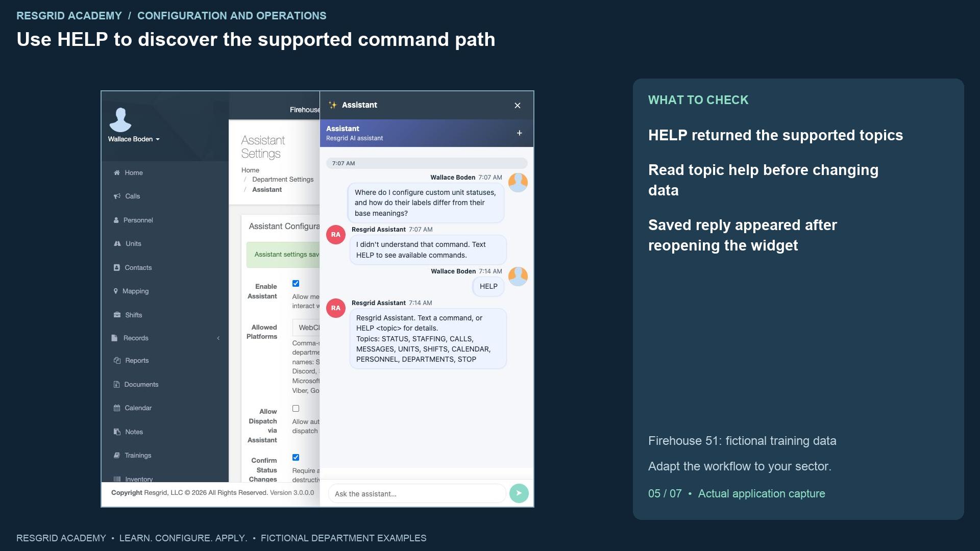Click the Reports icon in the sidebar
This screenshot has height=551, width=980.
click(x=117, y=361)
